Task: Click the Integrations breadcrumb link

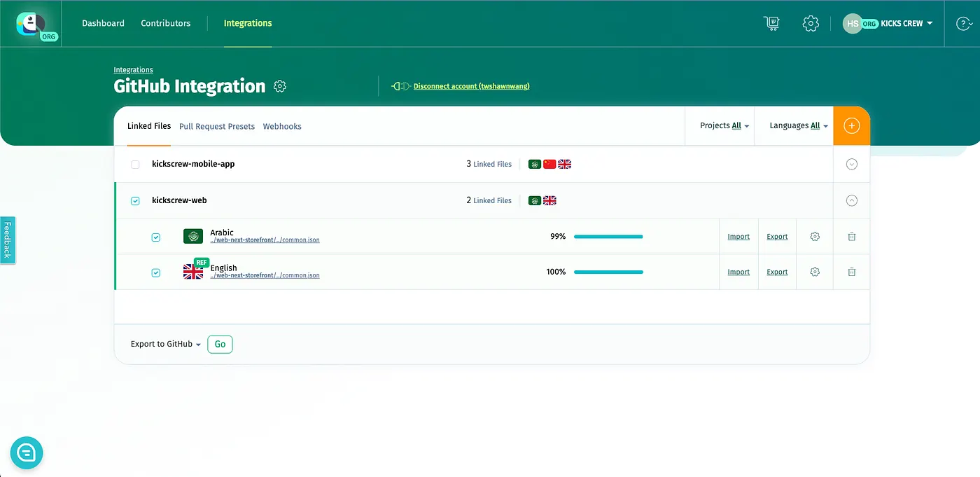Action: click(x=133, y=70)
